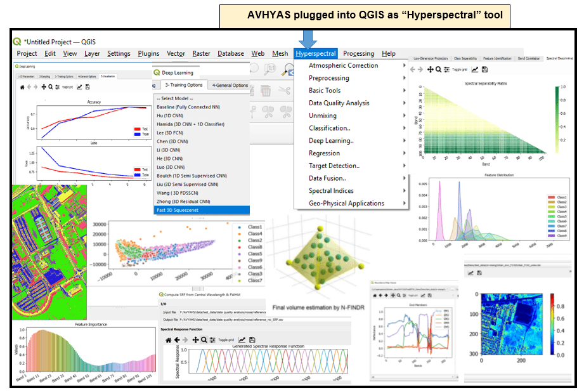The image size is (584, 392).
Task: Click save icon in SRF plot toolbar
Action: (x=252, y=340)
